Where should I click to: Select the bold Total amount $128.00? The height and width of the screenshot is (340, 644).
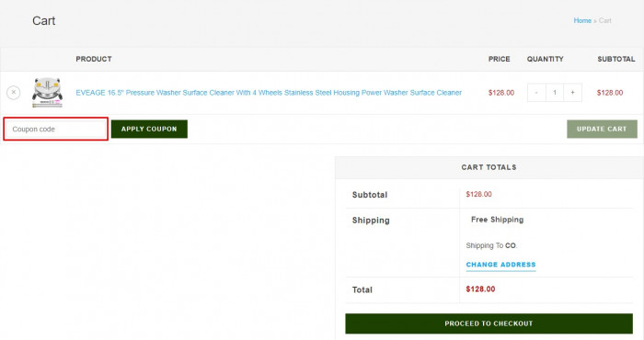pos(480,289)
